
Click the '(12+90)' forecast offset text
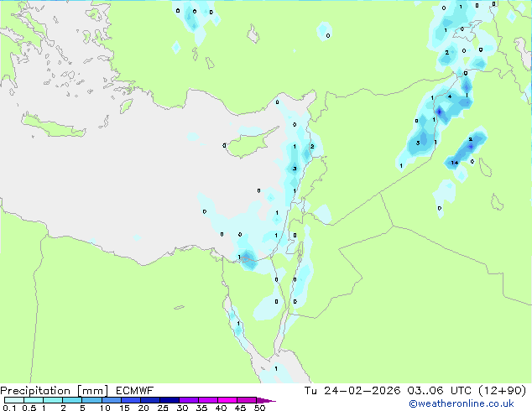click(502, 391)
